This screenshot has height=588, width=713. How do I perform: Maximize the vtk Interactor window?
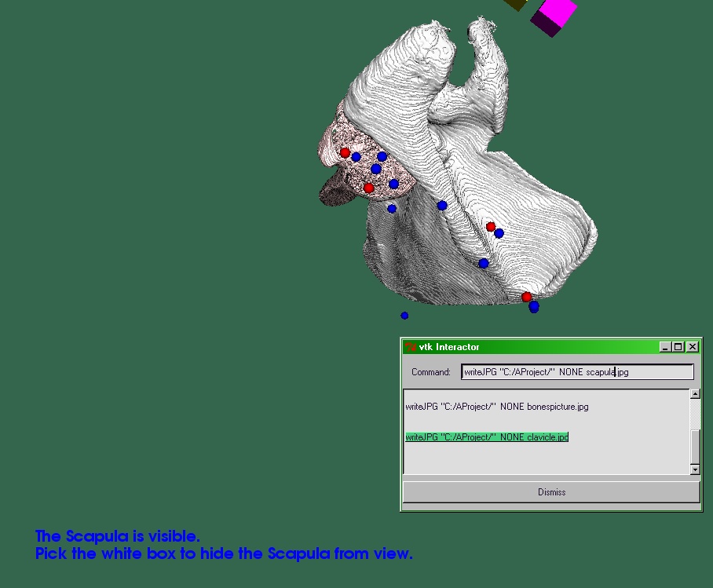click(678, 347)
